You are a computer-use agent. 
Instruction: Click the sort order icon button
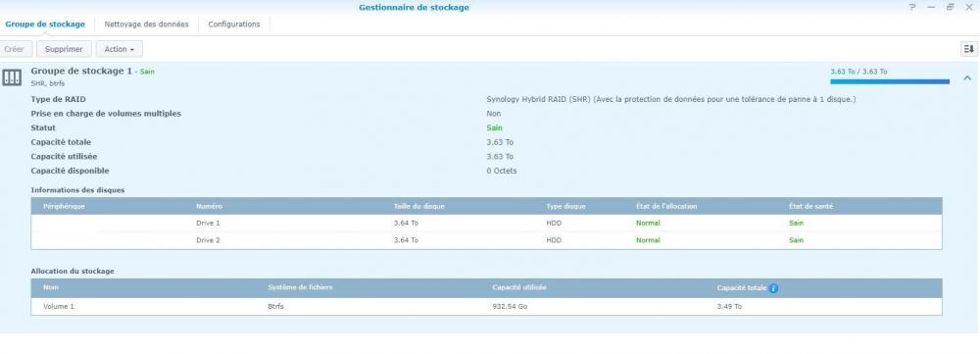pyautogui.click(x=969, y=49)
